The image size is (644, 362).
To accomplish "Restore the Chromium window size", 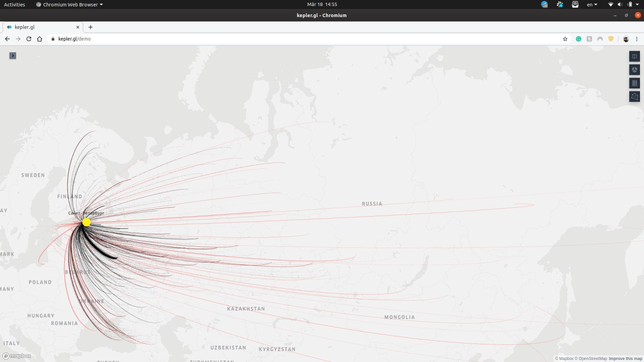I will pos(626,15).
